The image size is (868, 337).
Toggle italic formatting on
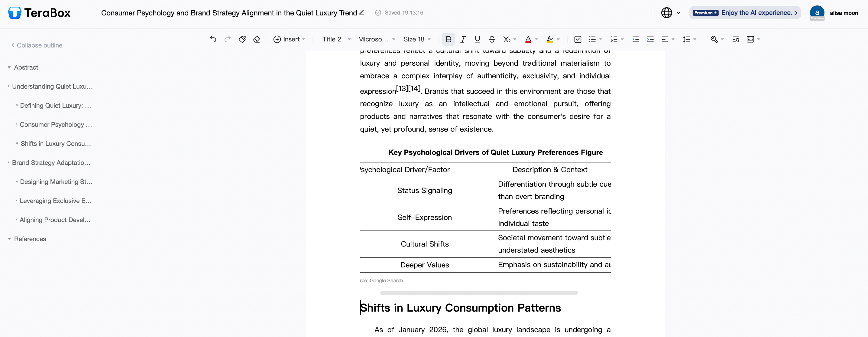click(x=463, y=39)
